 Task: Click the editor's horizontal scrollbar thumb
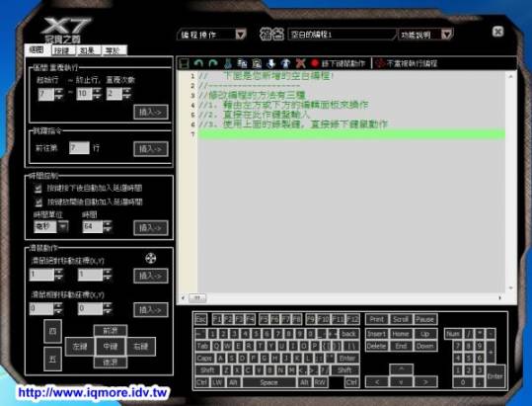[197, 297]
